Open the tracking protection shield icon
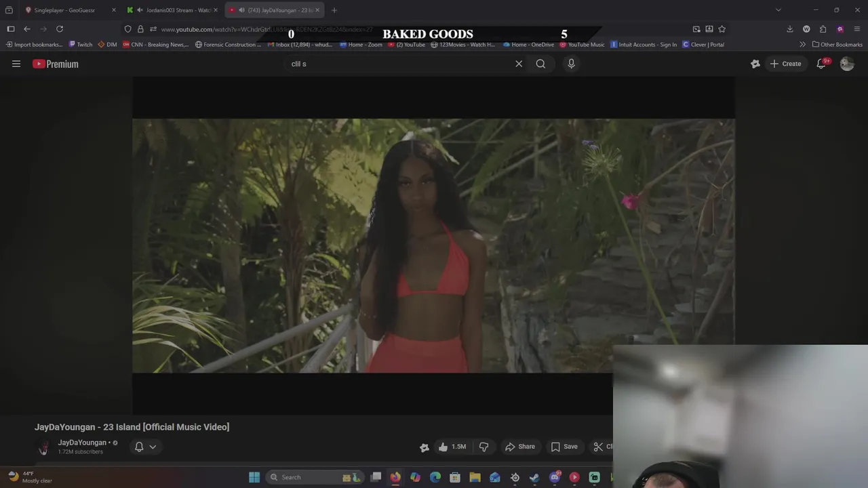This screenshot has width=868, height=488. 127,29
